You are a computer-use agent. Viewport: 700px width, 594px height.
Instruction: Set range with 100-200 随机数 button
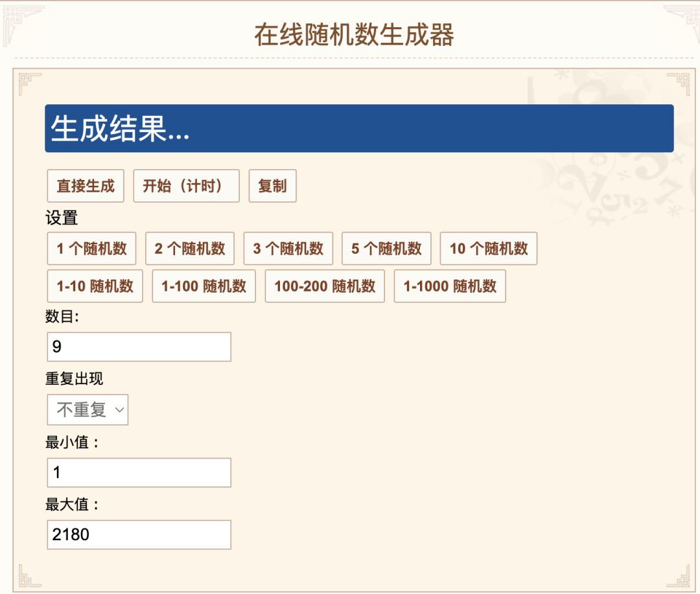tap(325, 286)
